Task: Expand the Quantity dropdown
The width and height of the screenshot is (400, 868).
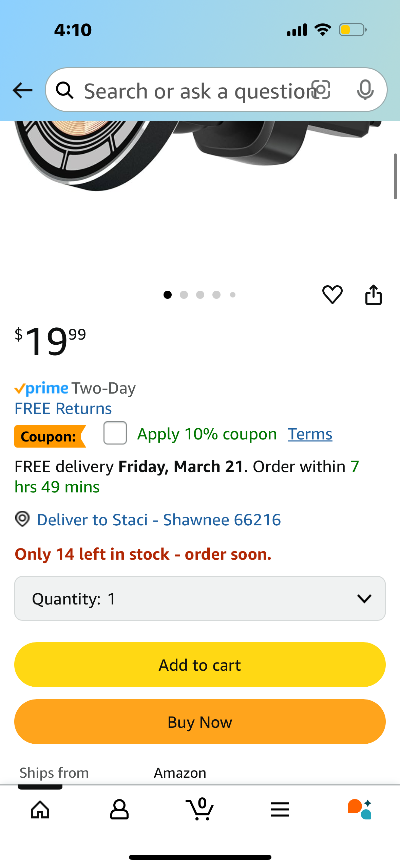Action: point(200,598)
